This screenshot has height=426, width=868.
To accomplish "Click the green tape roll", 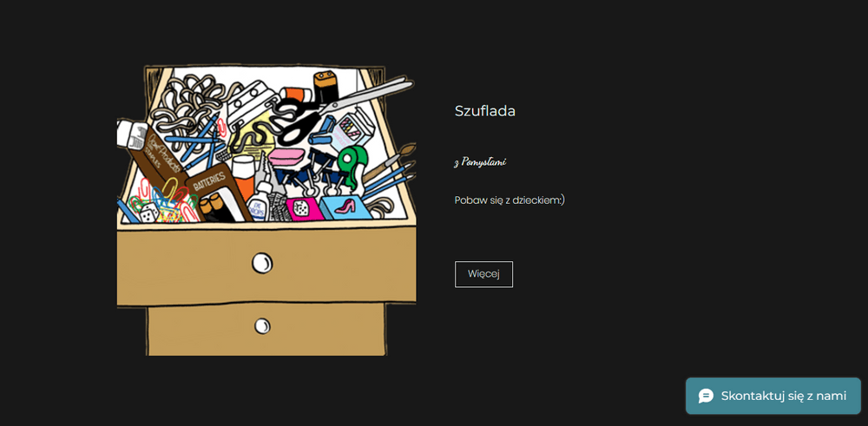I will pyautogui.click(x=351, y=163).
